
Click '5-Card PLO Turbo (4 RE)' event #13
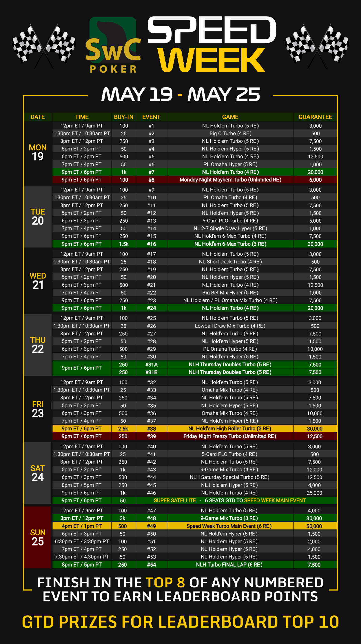230,221
